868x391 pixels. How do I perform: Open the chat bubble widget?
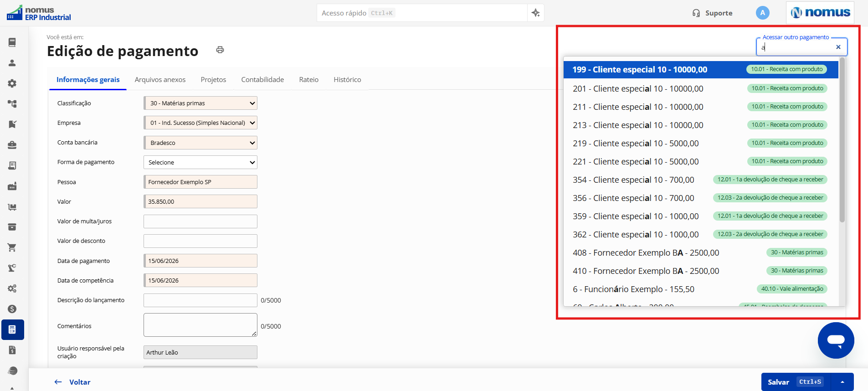(x=836, y=340)
